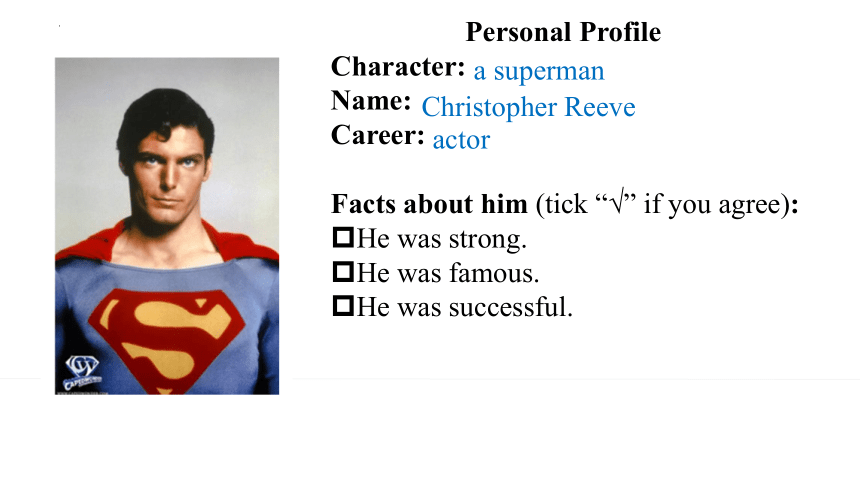The image size is (860, 484).
Task: Tick the "He was strong." checkbox
Action: click(x=343, y=238)
